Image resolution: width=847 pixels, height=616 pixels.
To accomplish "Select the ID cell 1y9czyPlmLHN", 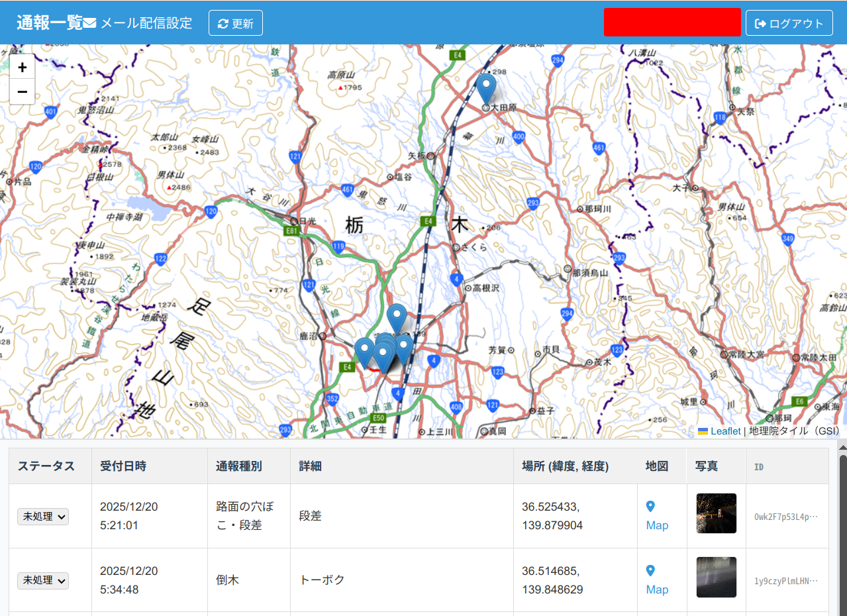I will (786, 581).
